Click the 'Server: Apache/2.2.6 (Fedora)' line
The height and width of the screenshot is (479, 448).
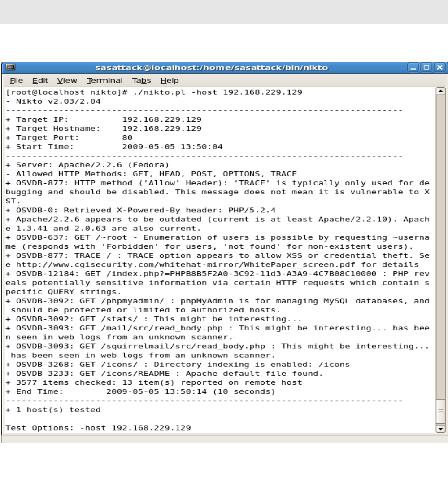click(x=87, y=165)
